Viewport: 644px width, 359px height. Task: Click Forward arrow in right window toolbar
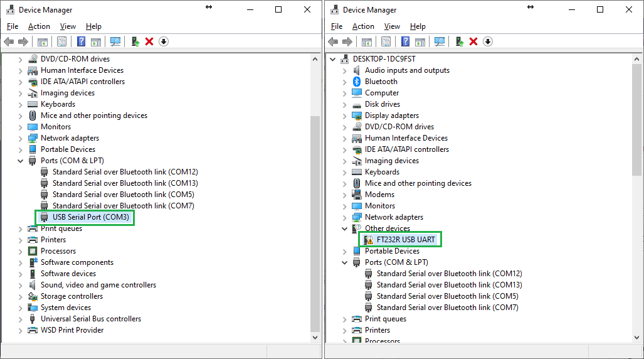point(347,41)
